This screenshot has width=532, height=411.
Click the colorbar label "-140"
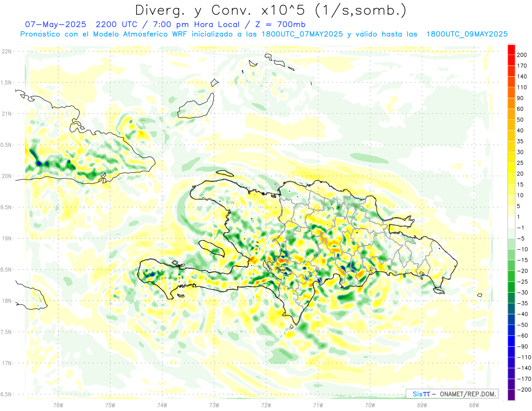(x=524, y=368)
